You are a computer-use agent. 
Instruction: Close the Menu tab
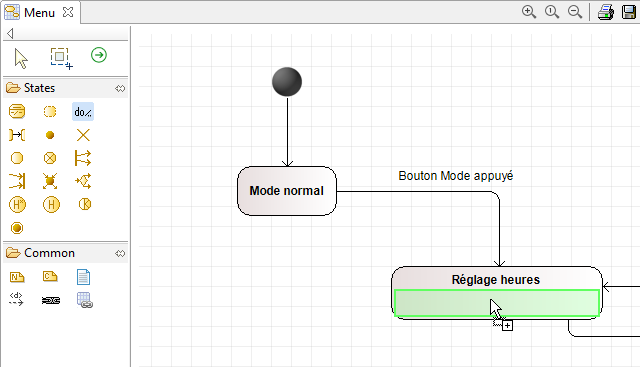68,12
